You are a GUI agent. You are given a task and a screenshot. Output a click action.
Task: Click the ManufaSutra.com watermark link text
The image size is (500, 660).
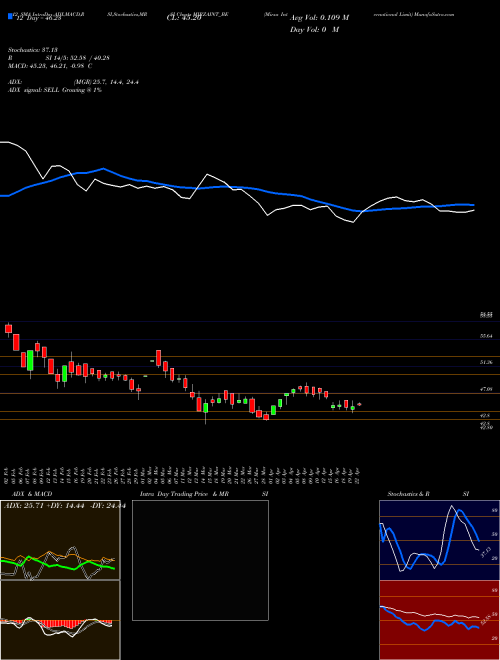(435, 14)
